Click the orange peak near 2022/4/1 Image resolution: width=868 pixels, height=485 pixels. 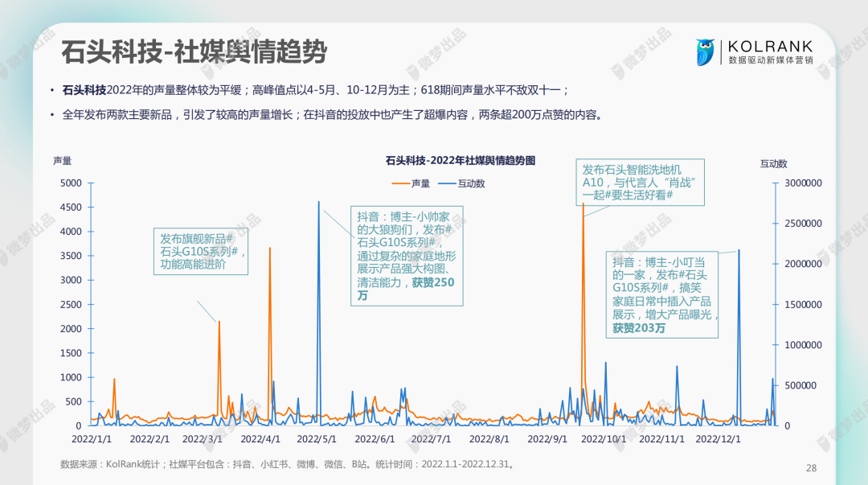(x=270, y=332)
